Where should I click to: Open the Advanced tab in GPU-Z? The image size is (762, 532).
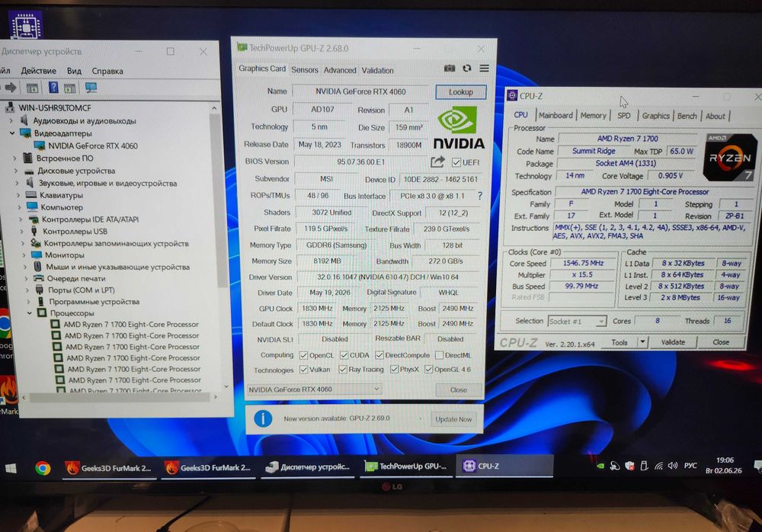coord(340,70)
